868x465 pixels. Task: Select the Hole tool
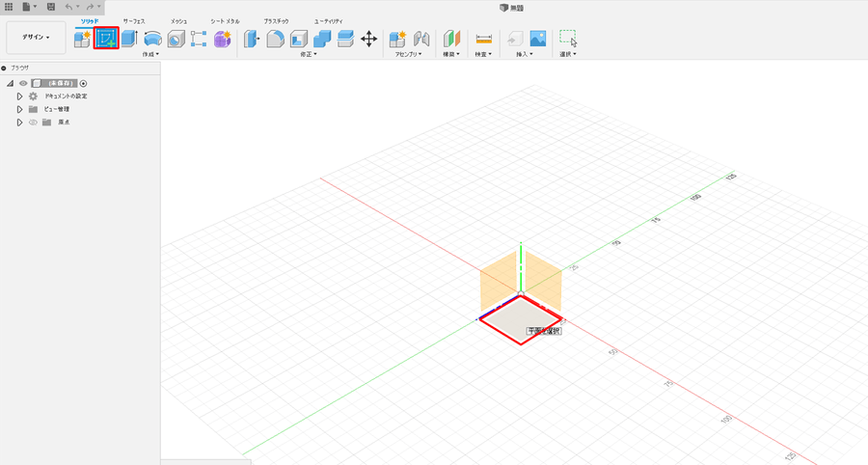[176, 39]
